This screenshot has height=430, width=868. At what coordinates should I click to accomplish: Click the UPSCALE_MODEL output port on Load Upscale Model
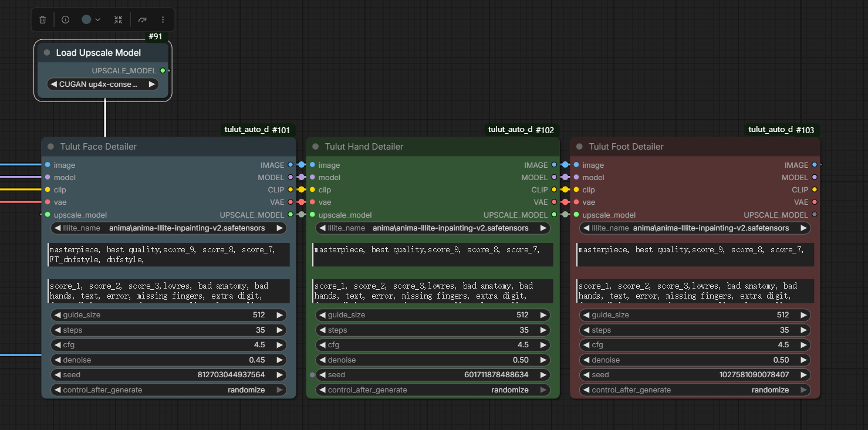(x=163, y=70)
